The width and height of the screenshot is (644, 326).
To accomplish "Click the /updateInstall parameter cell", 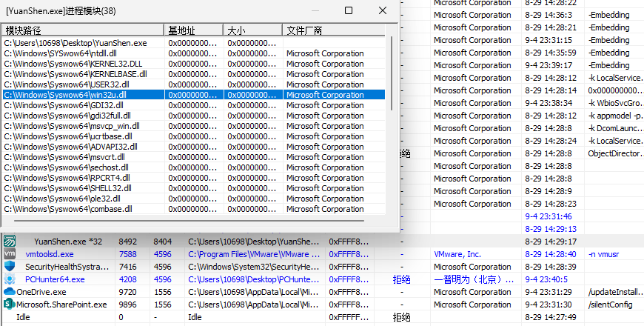I will [x=615, y=293].
